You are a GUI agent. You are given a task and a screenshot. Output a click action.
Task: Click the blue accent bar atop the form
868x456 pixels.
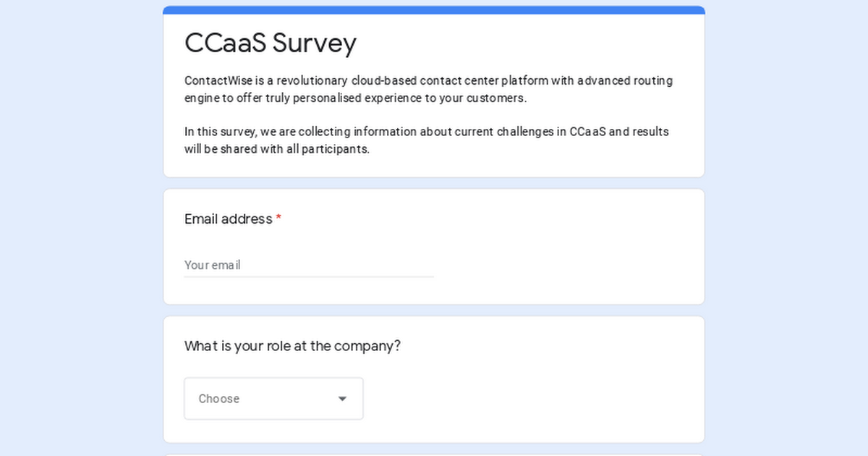click(x=434, y=10)
